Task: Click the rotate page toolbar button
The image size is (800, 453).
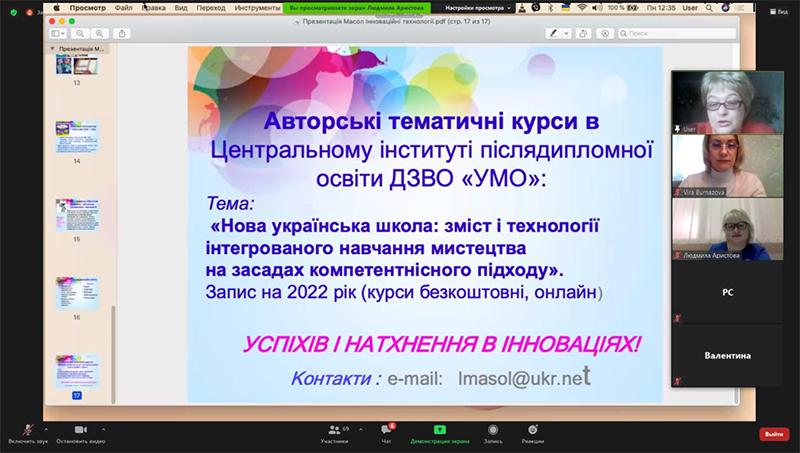Action: point(583,33)
